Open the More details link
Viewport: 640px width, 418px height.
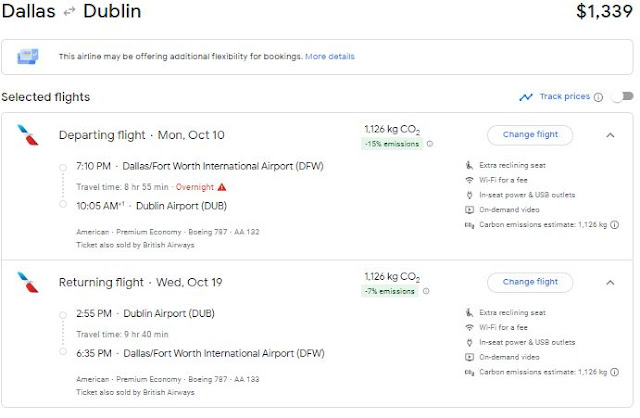click(x=330, y=56)
